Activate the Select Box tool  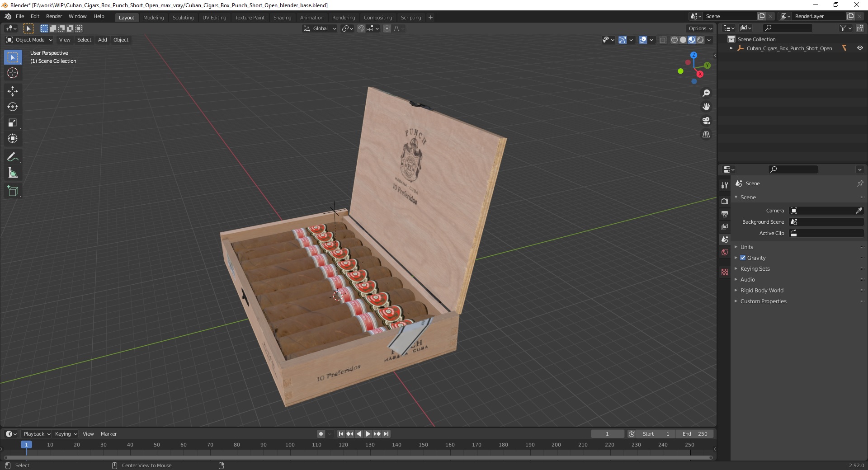pyautogui.click(x=13, y=57)
